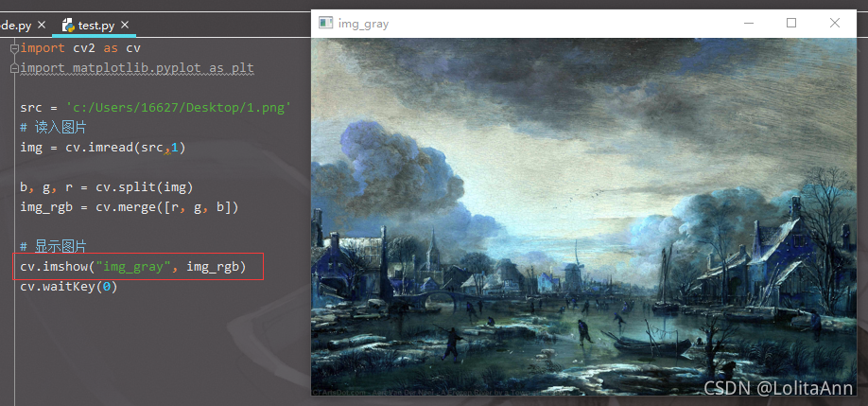Screen dimensions: 868x406
Task: Click the fold marker beside matplotlib import
Action: click(x=15, y=68)
